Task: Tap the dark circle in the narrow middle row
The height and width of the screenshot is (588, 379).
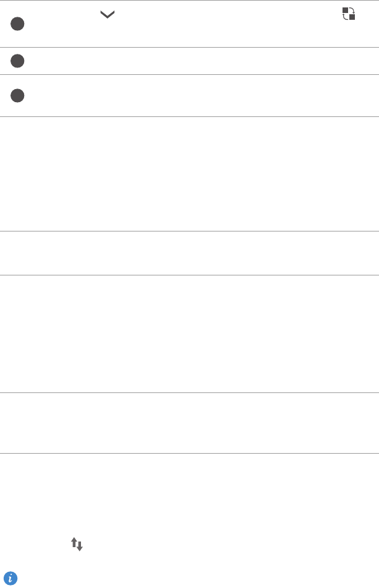Action: pyautogui.click(x=17, y=61)
